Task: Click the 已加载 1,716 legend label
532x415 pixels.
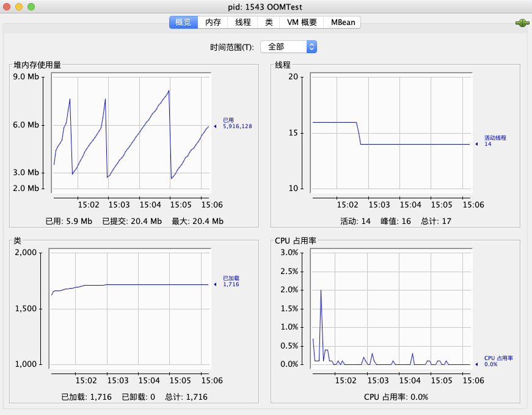Action: [231, 281]
